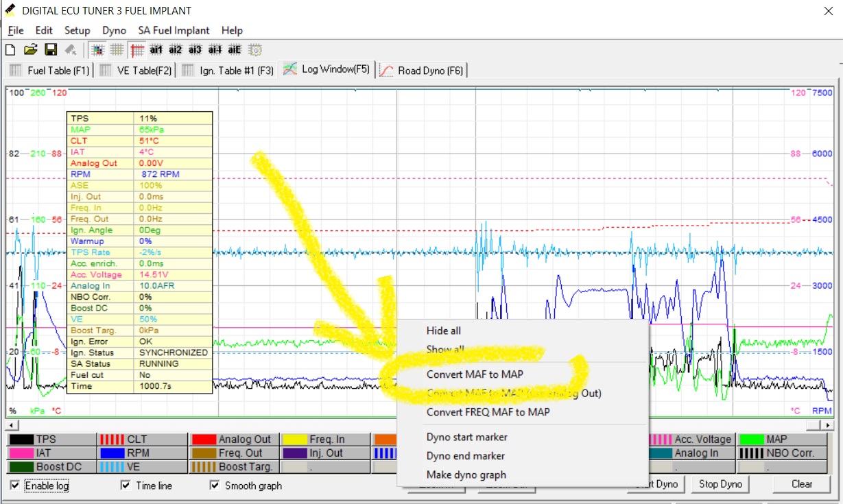Toggle the NBO Corr. channel in the legend
843x504 pixels.
(x=782, y=453)
